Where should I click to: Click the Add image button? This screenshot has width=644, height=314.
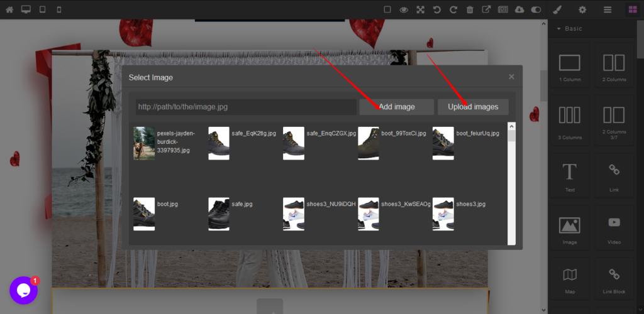tap(396, 107)
